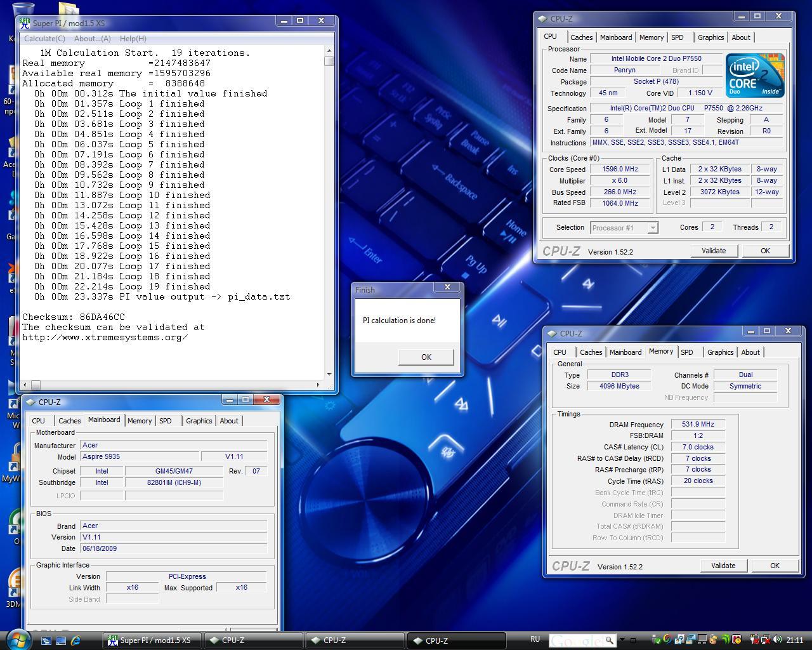
Task: Open Memory tab in CPU-Z Acer motherboard window
Action: [x=139, y=421]
